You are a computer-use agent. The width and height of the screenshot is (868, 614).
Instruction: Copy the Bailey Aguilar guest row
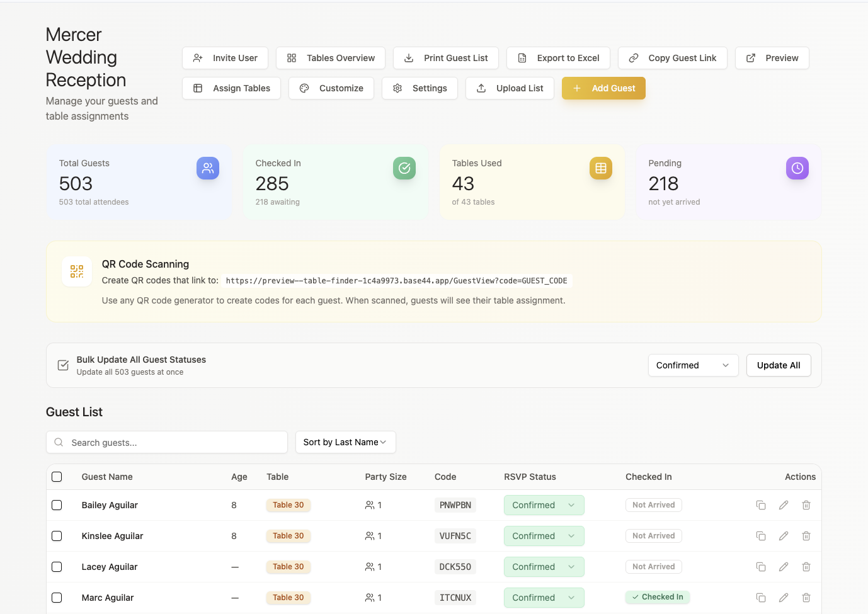[761, 505]
